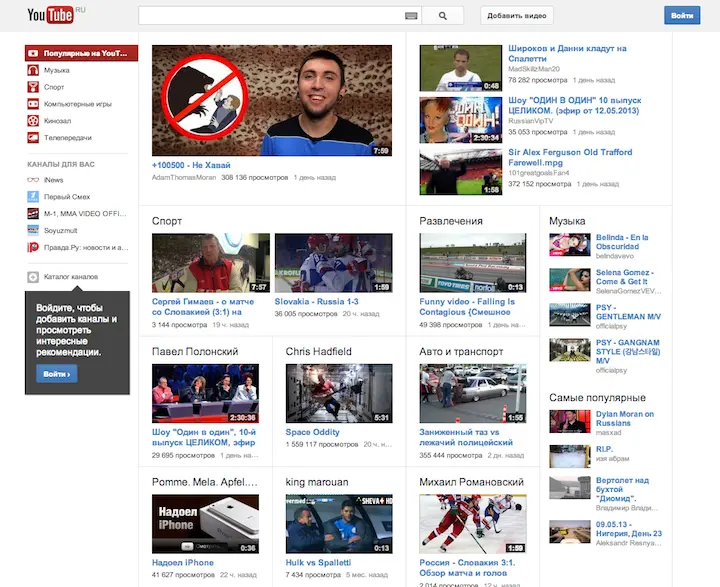Open the Развлечения section heading

click(450, 221)
